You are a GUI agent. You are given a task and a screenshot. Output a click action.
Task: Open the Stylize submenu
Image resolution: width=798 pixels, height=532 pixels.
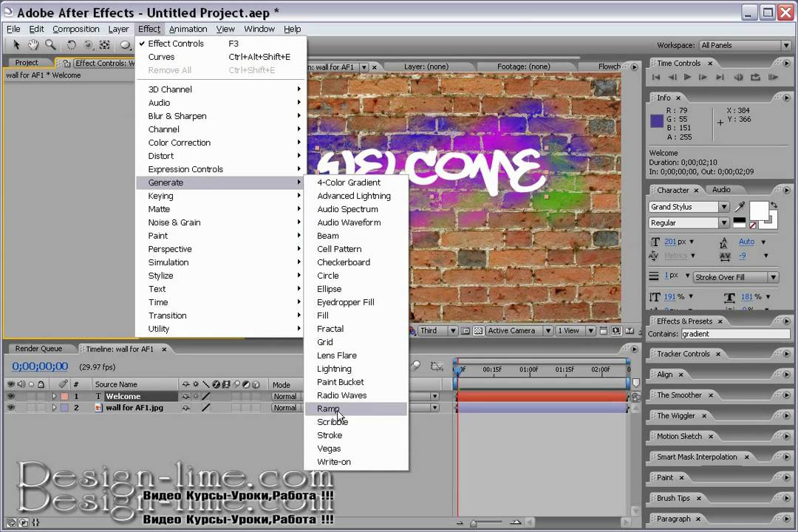[222, 276]
